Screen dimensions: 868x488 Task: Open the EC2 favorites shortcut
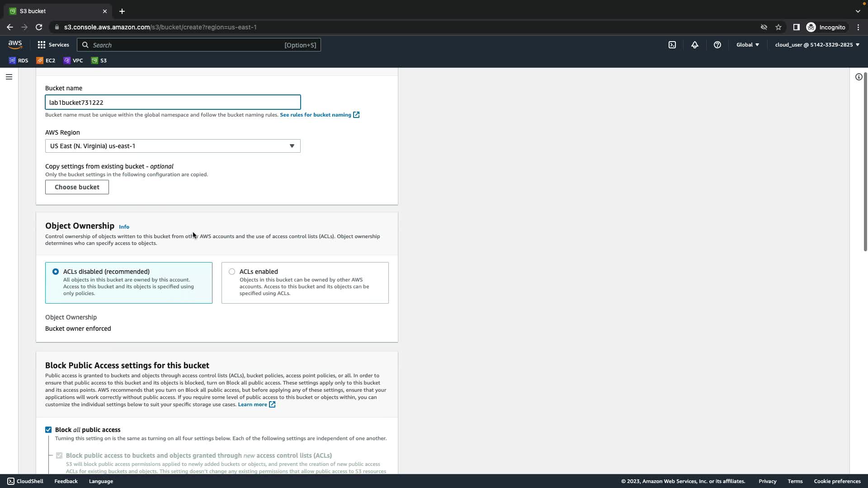(46, 61)
